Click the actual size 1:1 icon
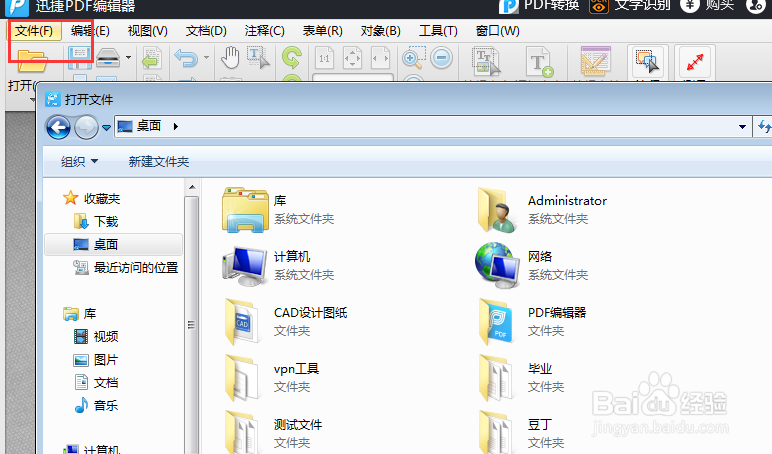772x454 pixels. 324,58
